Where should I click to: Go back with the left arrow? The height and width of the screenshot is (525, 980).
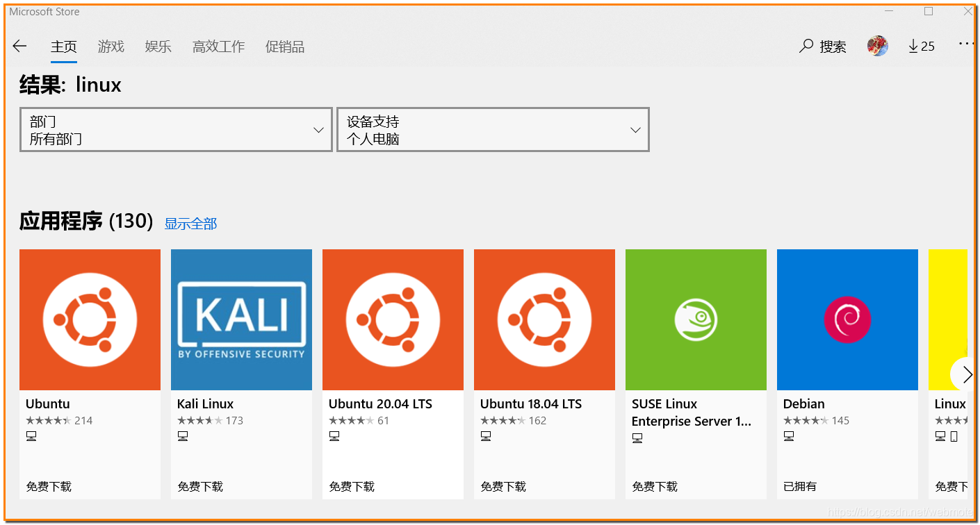[x=19, y=47]
